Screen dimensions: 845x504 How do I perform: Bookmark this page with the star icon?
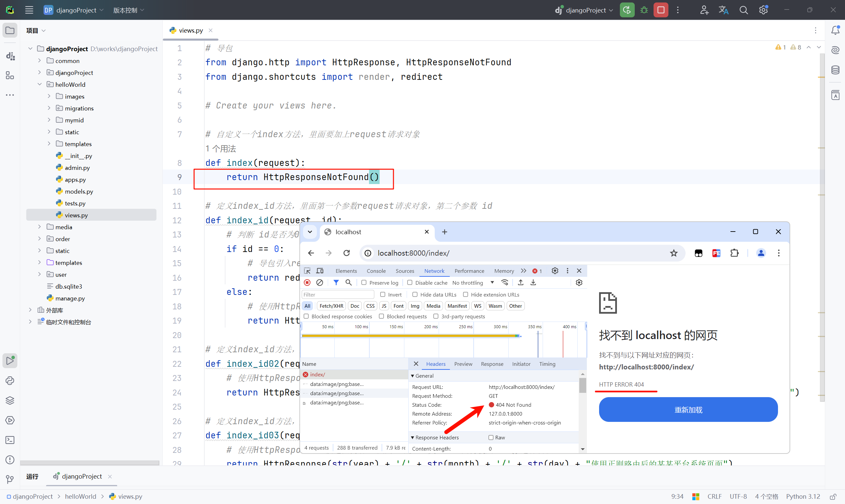[x=674, y=253]
